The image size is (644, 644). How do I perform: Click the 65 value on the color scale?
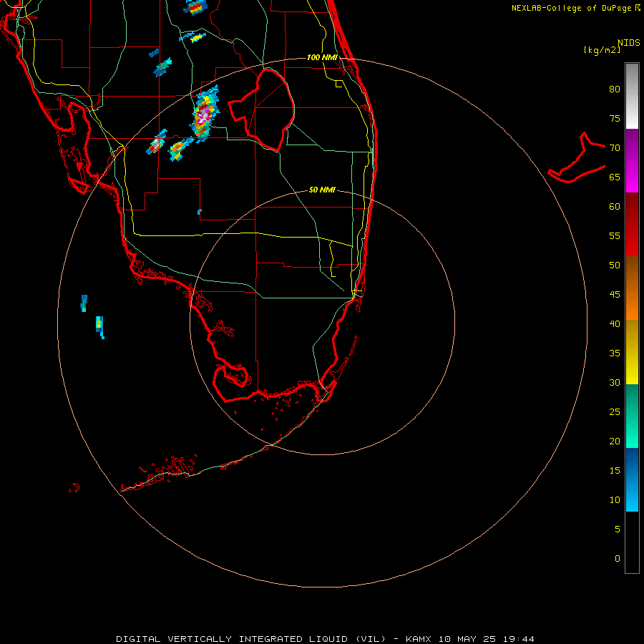[615, 177]
